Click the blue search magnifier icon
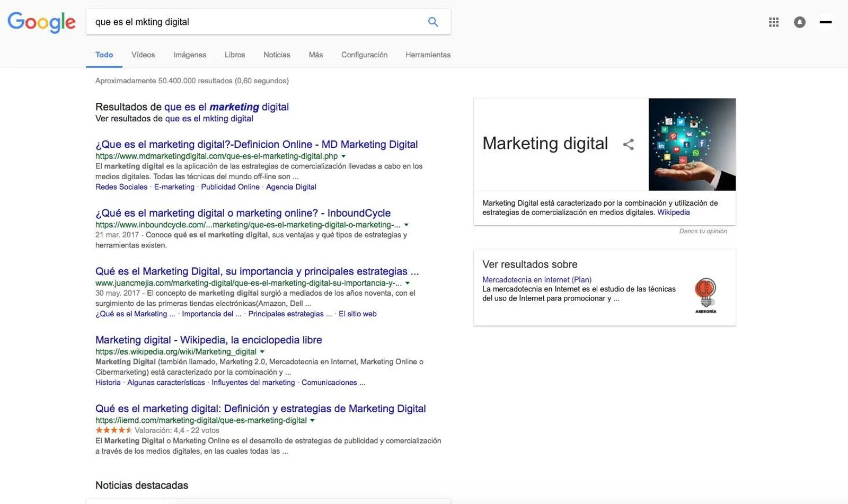Screen dimensions: 848x504 433,22
